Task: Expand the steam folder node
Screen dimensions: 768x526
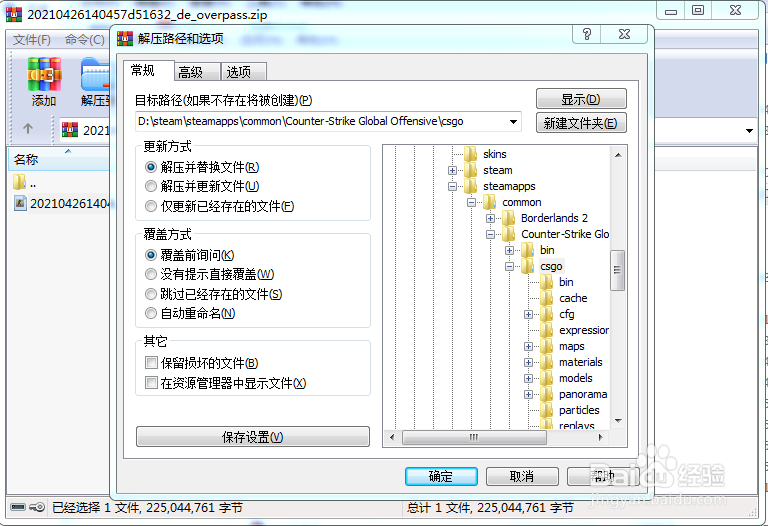Action: (452, 170)
